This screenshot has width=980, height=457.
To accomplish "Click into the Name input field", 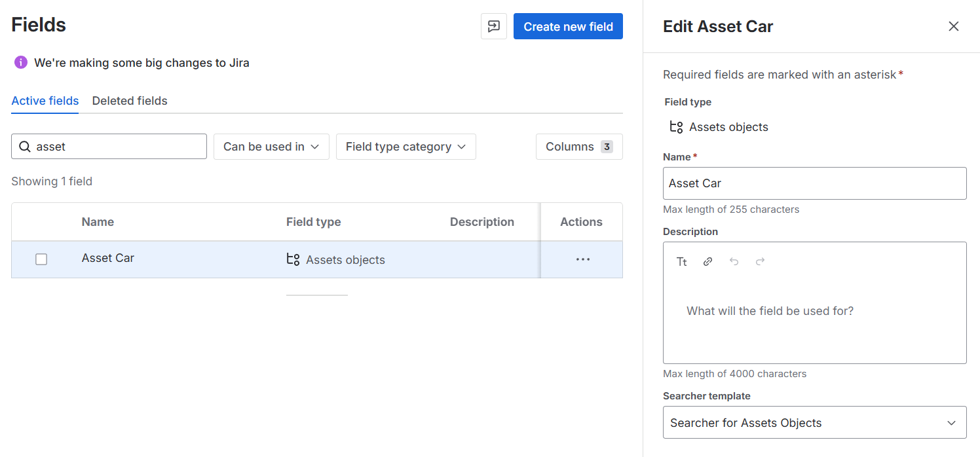I will [814, 183].
